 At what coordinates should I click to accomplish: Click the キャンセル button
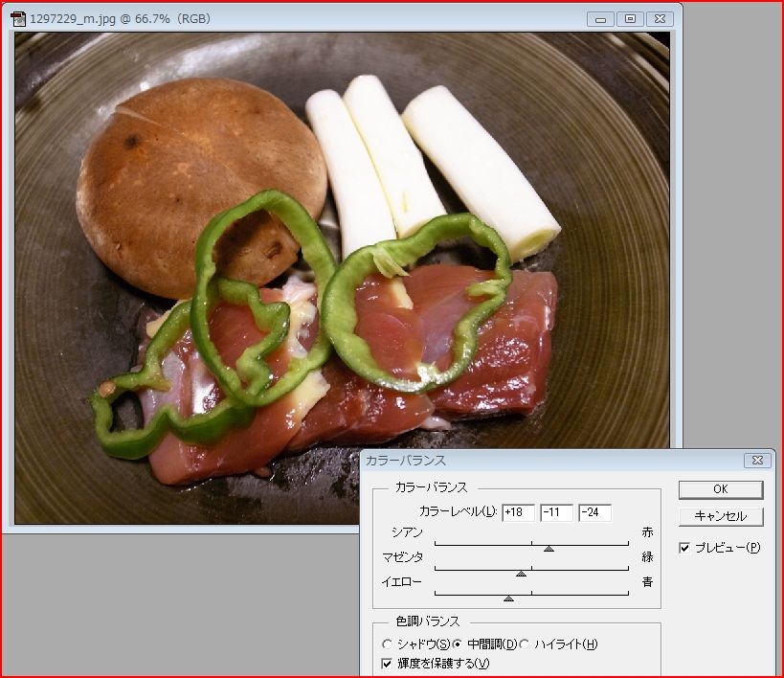[721, 516]
